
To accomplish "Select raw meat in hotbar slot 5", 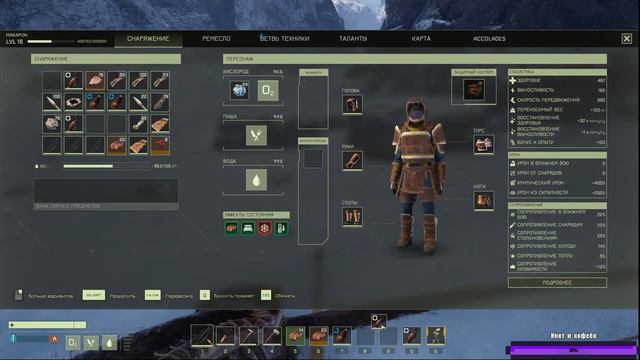I will tap(295, 336).
